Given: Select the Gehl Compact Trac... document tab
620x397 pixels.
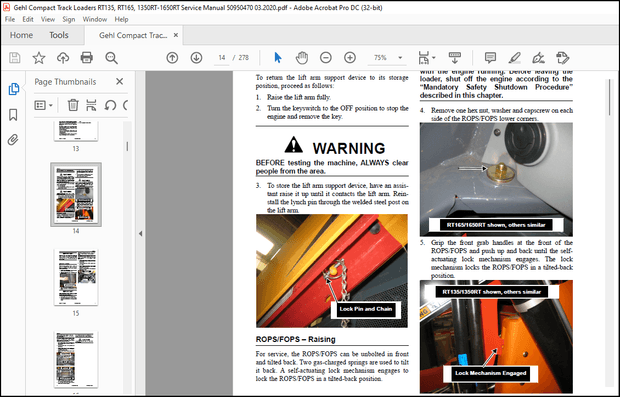Looking at the screenshot, I should 133,35.
